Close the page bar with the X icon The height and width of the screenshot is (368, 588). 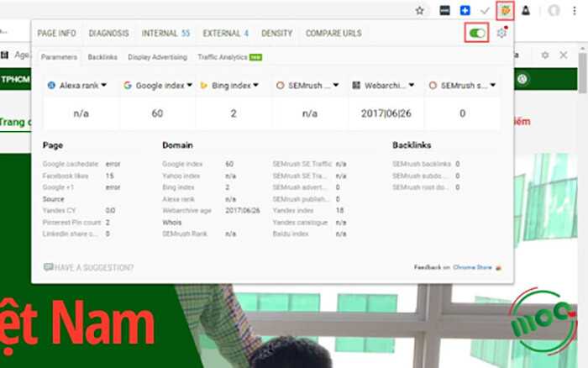(x=564, y=55)
